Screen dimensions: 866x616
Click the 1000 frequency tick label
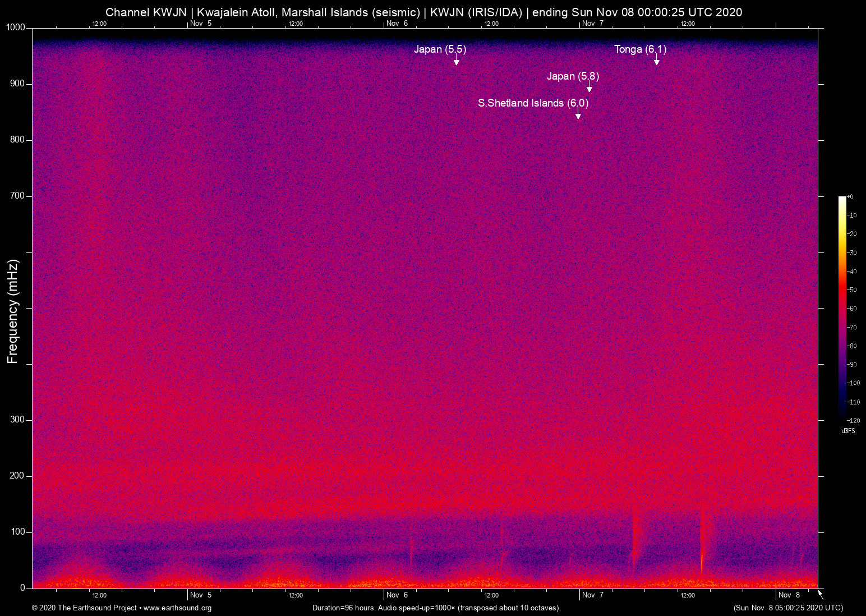[x=16, y=27]
